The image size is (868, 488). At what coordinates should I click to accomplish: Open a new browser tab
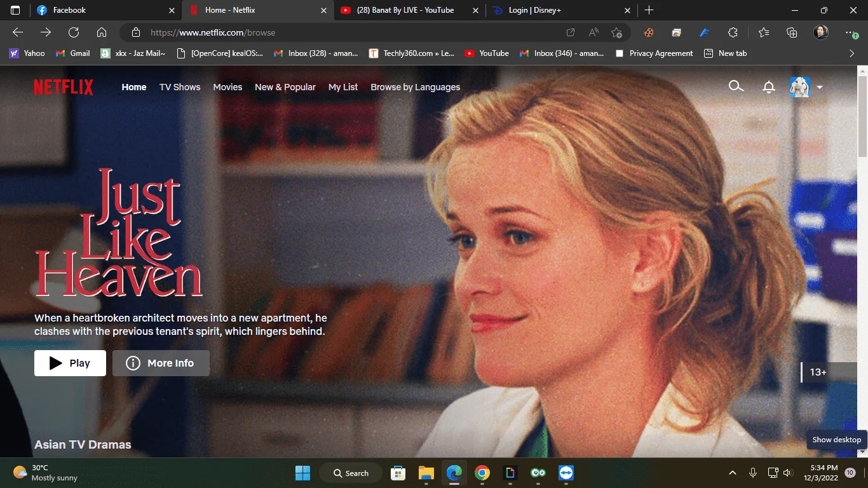click(649, 10)
